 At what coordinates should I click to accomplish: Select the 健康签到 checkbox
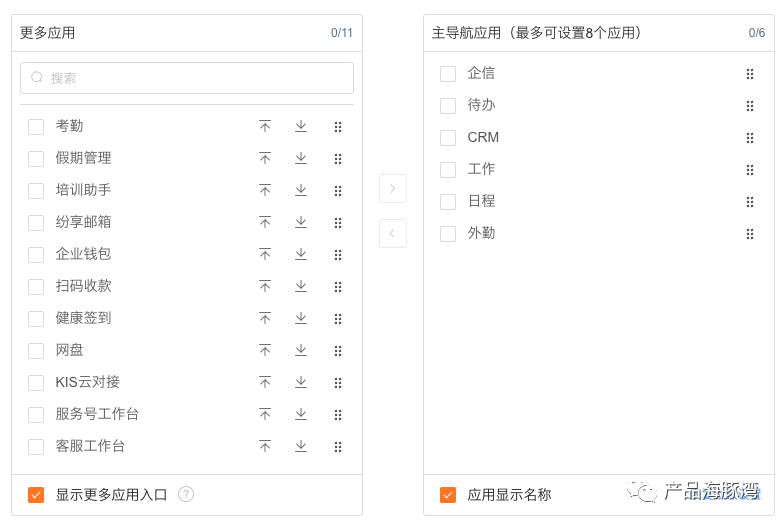[36, 319]
